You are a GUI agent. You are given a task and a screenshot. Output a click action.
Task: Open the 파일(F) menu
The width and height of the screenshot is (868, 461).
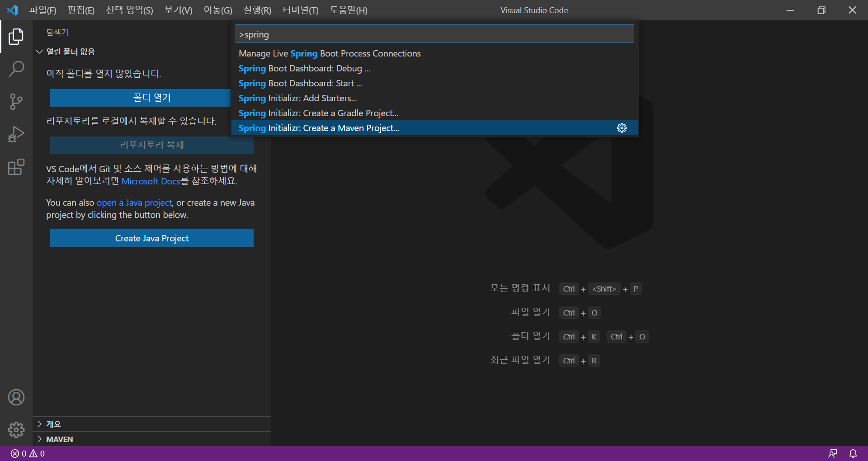click(x=43, y=10)
